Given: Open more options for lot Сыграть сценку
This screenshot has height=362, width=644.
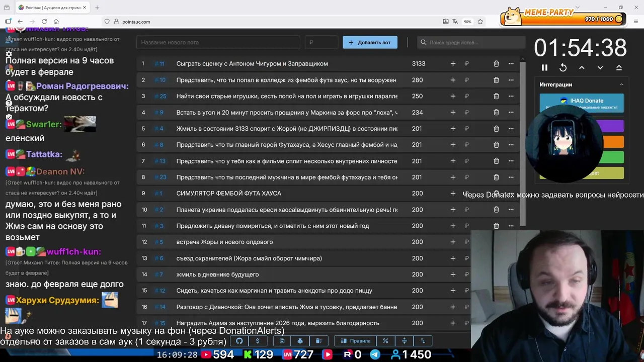Looking at the screenshot, I should pos(511,64).
